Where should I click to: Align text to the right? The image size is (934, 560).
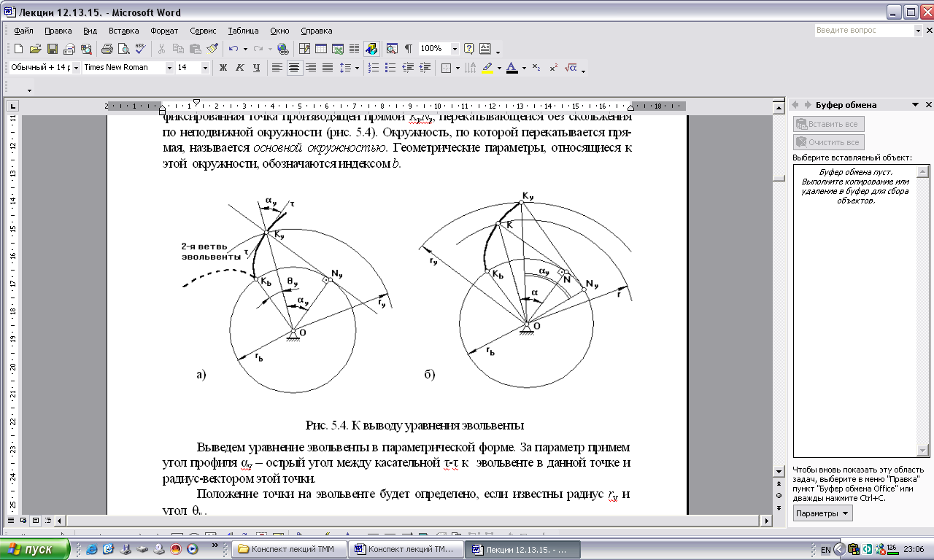click(311, 68)
